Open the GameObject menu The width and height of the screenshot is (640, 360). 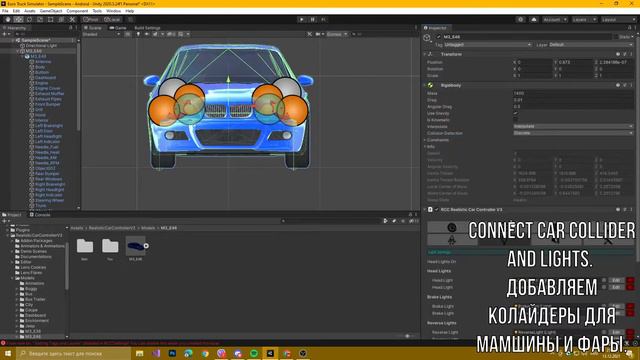tap(51, 11)
